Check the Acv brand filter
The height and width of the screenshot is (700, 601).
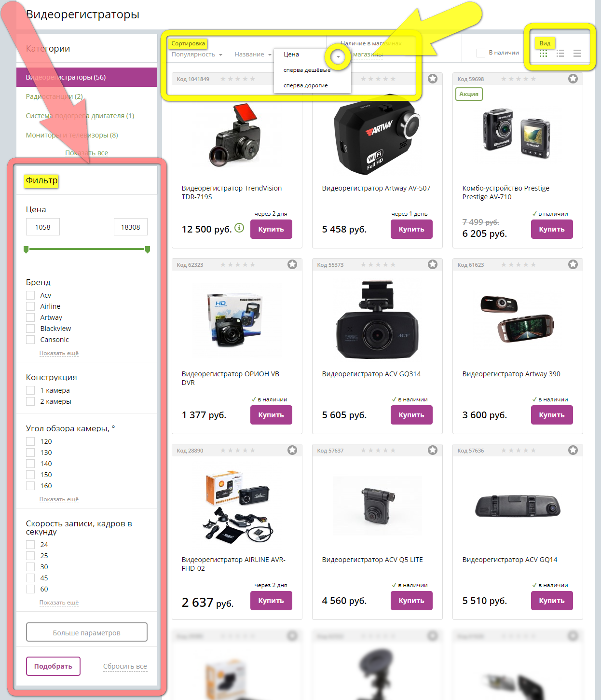point(30,295)
